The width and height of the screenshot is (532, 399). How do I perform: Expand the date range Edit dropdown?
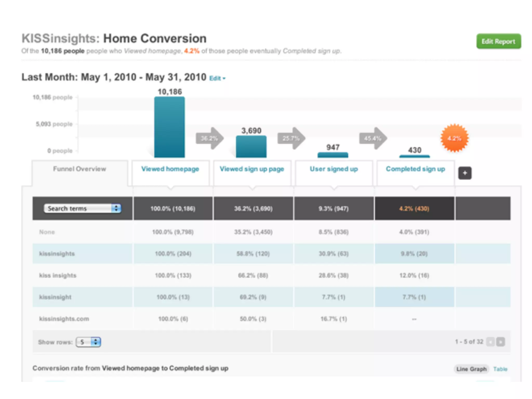point(217,78)
